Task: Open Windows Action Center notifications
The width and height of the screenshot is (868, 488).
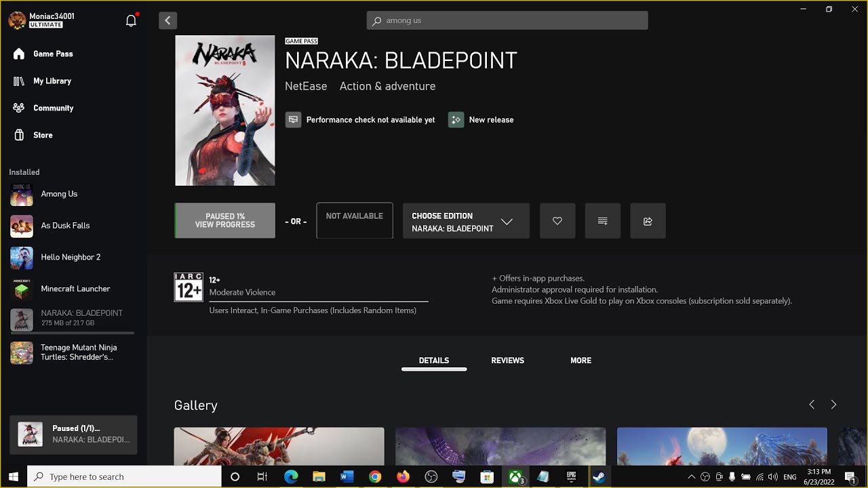Action: click(850, 476)
